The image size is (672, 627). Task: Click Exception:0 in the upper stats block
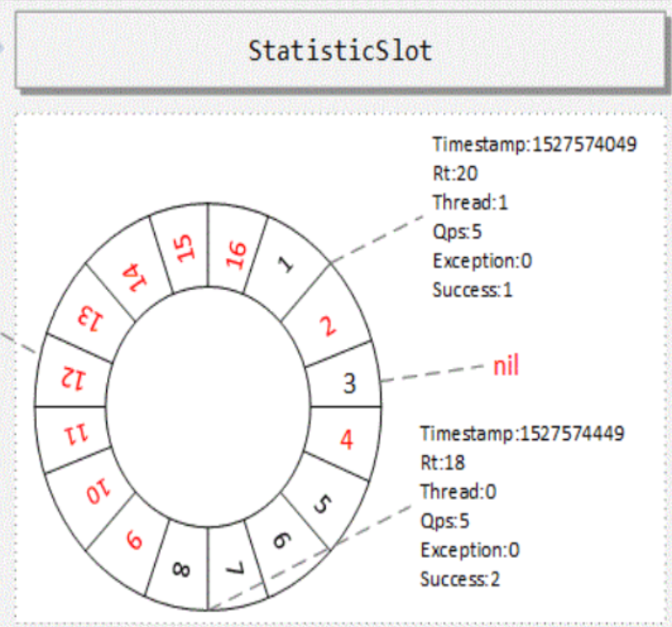pos(483,260)
